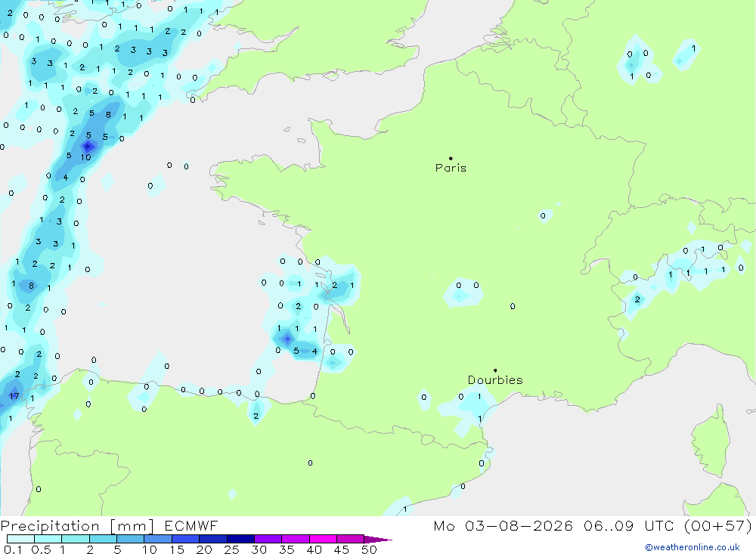Image resolution: width=756 pixels, height=554 pixels.
Task: Pick the 25–30 mm legend swatch
Action: (240, 539)
